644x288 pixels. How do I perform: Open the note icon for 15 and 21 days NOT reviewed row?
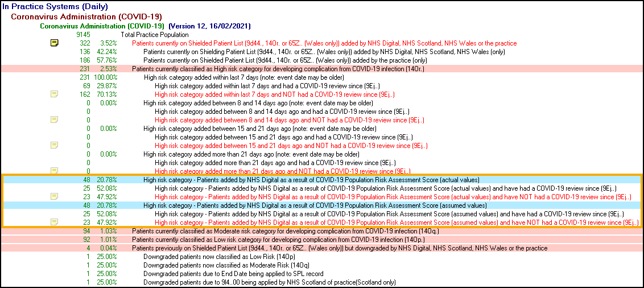point(54,145)
